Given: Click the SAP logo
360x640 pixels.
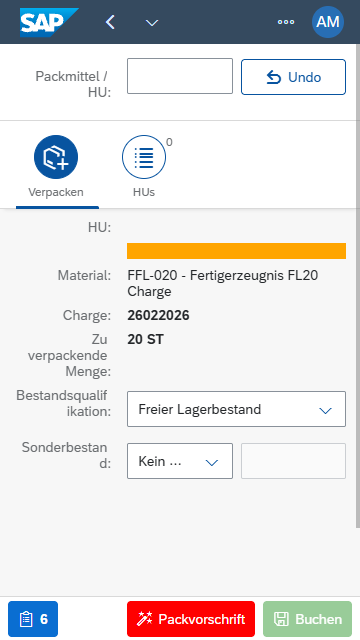Looking at the screenshot, I should pyautogui.click(x=49, y=22).
